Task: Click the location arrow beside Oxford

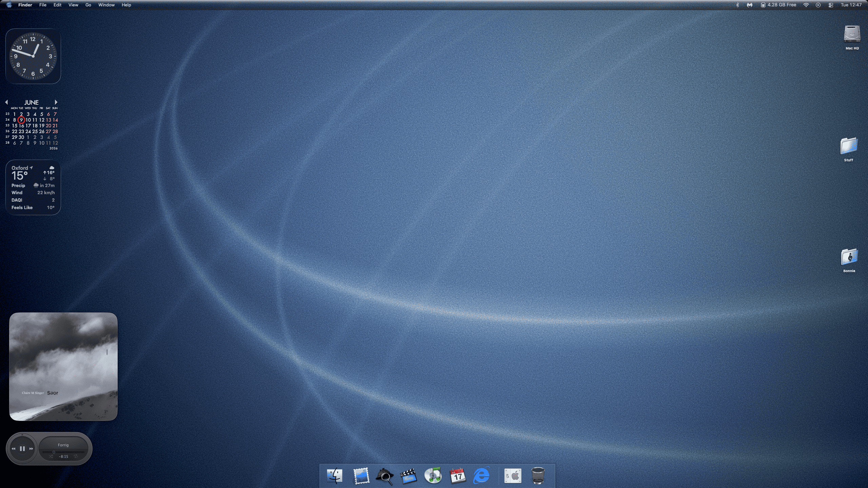Action: (31, 167)
